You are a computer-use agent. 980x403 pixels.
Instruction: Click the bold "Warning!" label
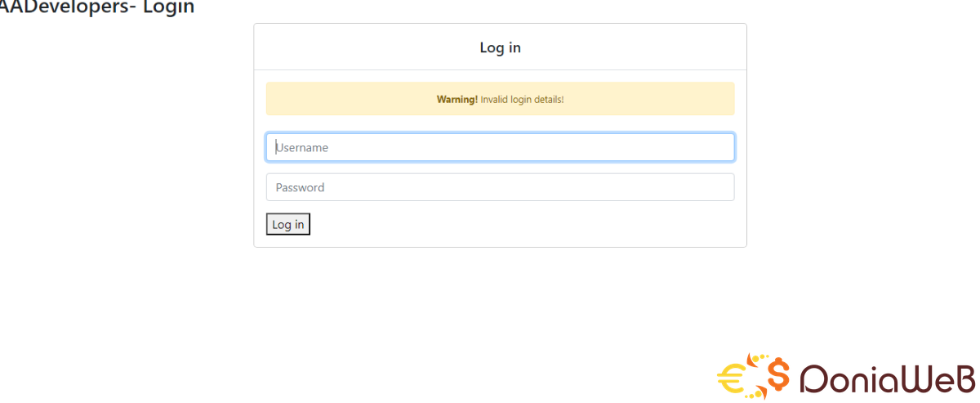click(x=457, y=100)
